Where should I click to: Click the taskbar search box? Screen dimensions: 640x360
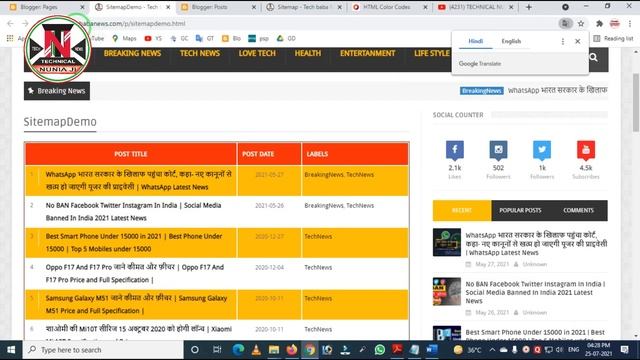click(103, 350)
